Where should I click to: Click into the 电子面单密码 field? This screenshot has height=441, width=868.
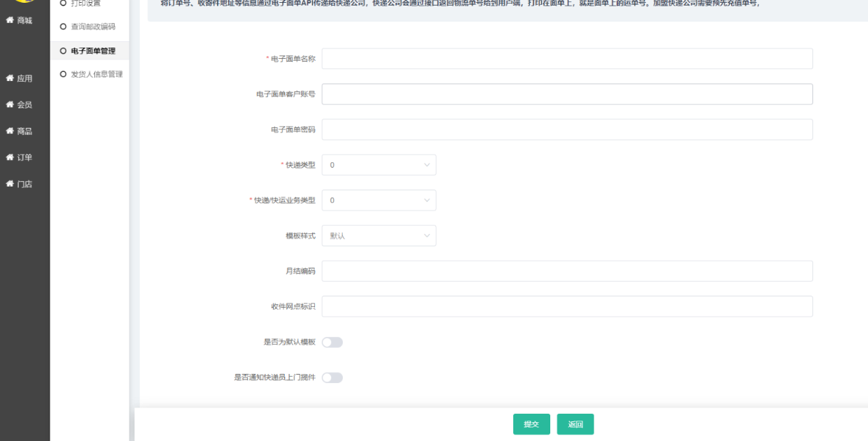pyautogui.click(x=566, y=130)
